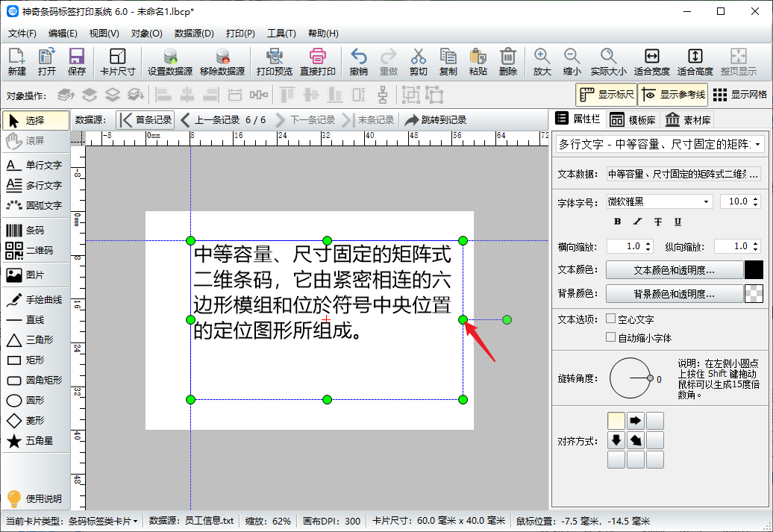Image resolution: width=773 pixels, height=532 pixels.
Task: Click the 打印预览 print preview icon
Action: (x=274, y=62)
